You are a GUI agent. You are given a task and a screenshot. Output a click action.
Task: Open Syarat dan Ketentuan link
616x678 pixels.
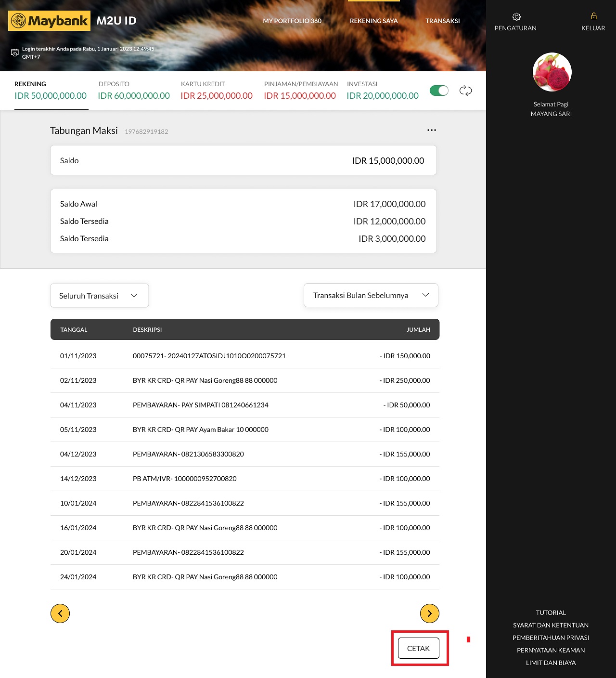pyautogui.click(x=551, y=625)
